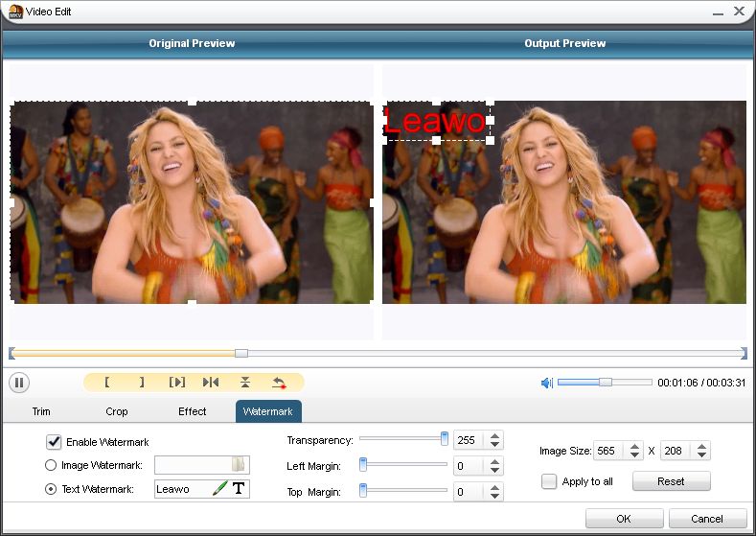Click bottom-right resize handle of Leawo watermark
The image size is (756, 536).
(x=490, y=140)
